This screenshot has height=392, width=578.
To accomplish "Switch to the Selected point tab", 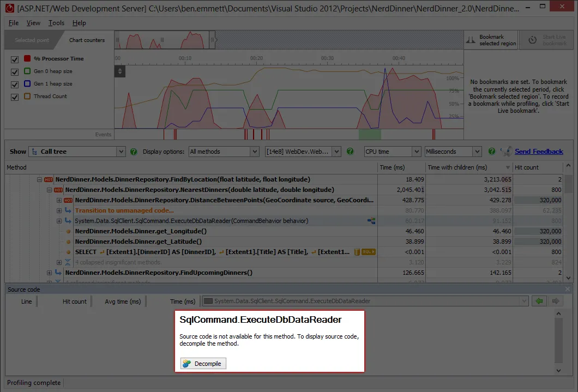I will point(32,40).
